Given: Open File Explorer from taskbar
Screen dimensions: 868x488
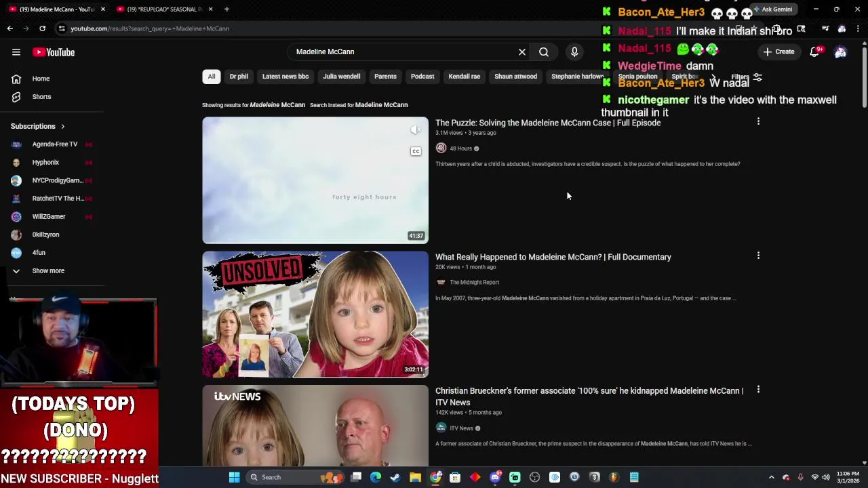Looking at the screenshot, I should coord(415,477).
